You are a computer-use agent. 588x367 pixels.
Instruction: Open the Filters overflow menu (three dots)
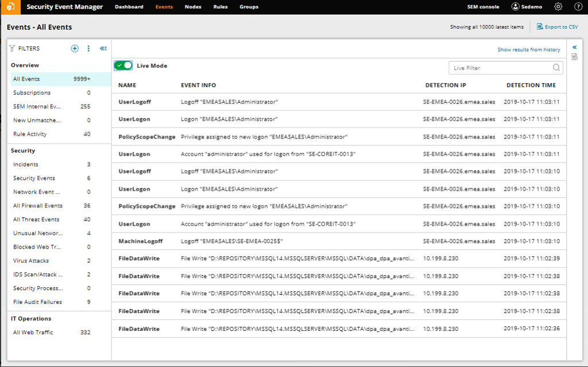[x=88, y=48]
